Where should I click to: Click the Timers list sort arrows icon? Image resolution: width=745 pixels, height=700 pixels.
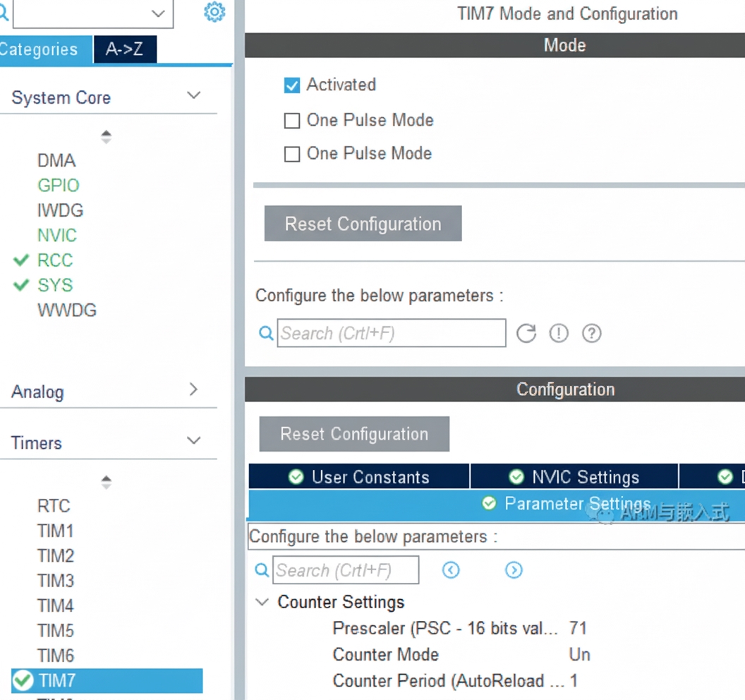pos(106,482)
